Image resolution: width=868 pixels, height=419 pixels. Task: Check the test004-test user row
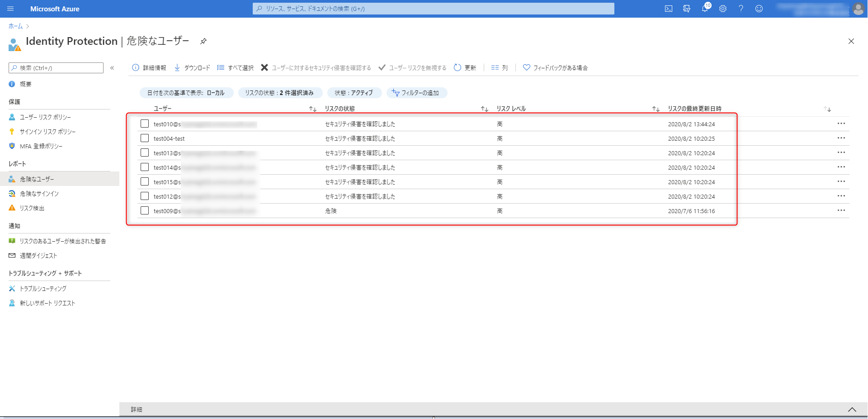coord(145,138)
